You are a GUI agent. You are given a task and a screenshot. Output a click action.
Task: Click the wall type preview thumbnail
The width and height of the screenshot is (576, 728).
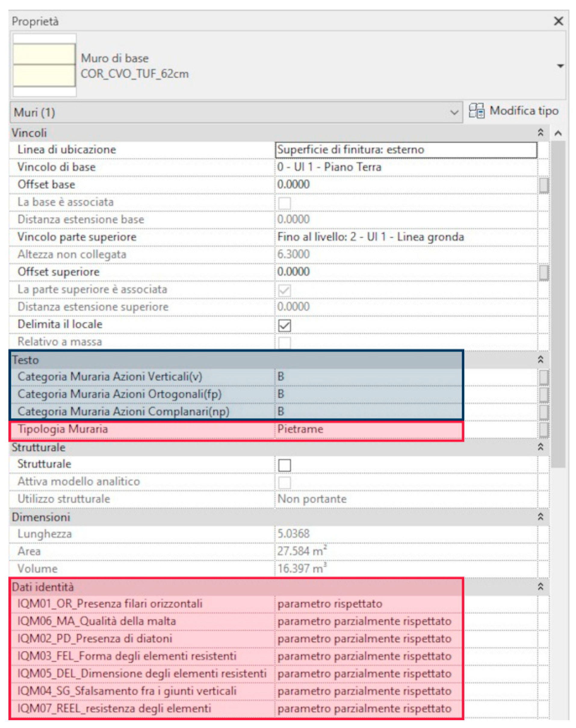click(x=44, y=65)
